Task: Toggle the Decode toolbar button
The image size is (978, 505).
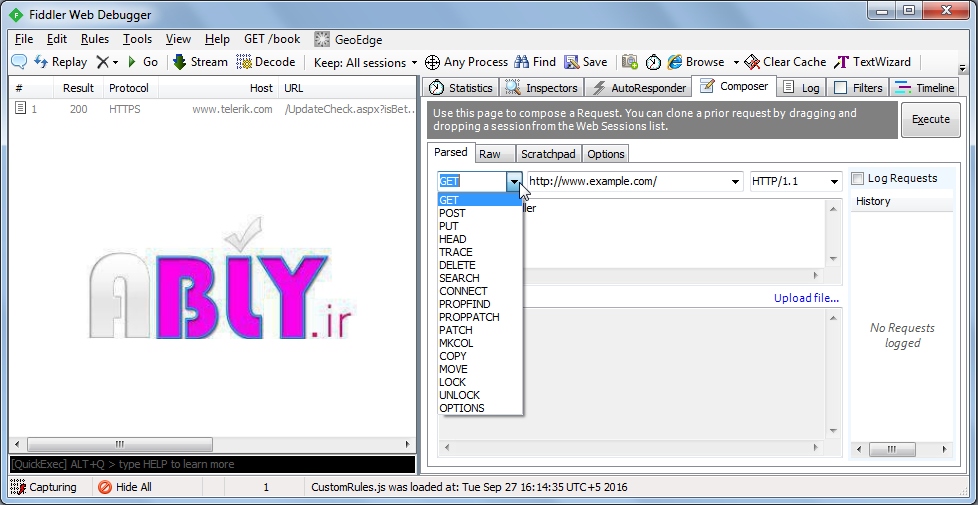Action: point(266,62)
